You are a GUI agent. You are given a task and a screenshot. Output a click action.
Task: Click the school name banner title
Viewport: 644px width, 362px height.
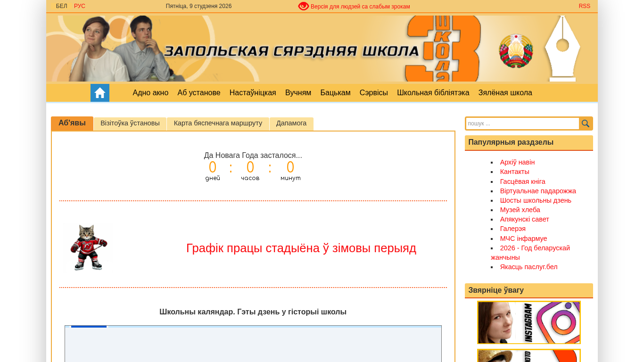[291, 51]
